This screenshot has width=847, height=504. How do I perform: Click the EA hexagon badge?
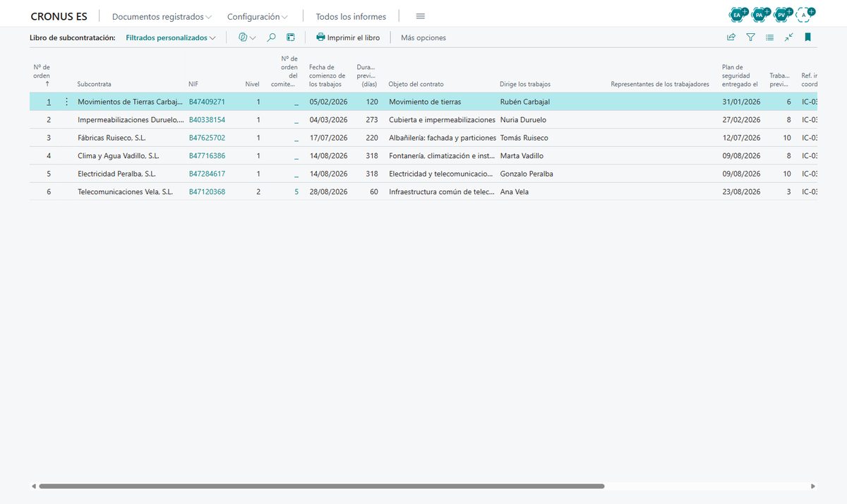point(738,14)
